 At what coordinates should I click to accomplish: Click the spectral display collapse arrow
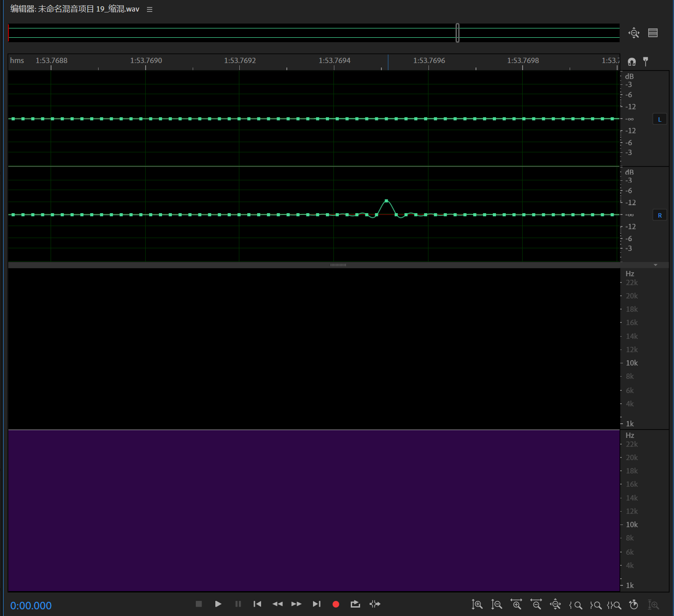tap(655, 265)
